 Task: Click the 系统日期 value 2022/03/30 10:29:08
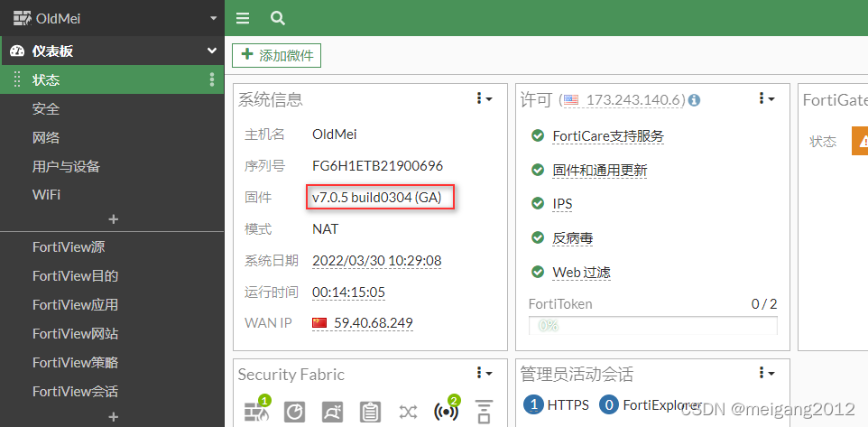pos(376,260)
